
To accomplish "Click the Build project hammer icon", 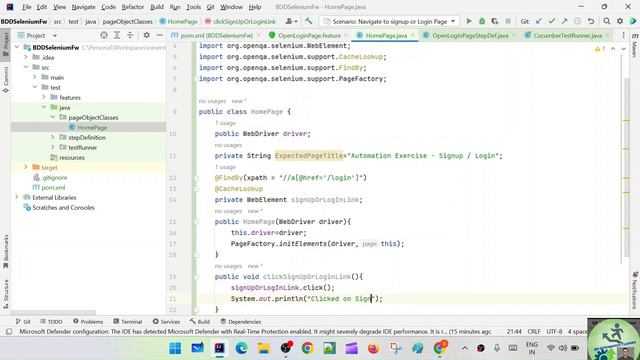I will coord(309,21).
